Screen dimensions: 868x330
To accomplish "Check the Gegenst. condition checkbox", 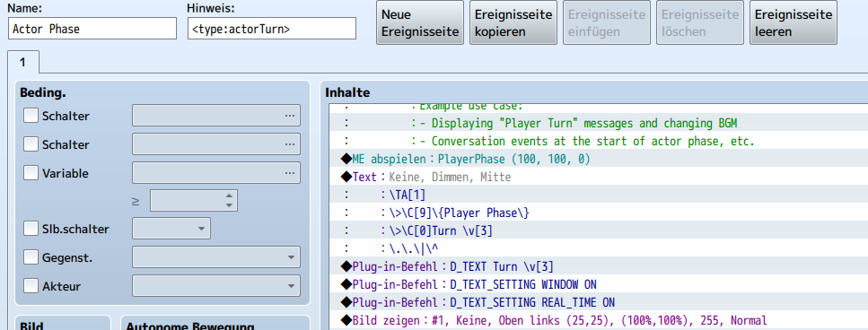I will point(31,257).
